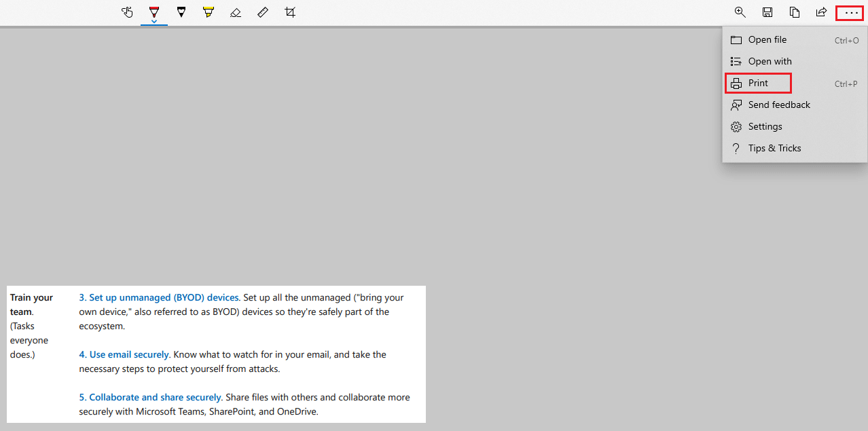Show the Ruler tool
Screen dimensions: 868x431
click(263, 12)
